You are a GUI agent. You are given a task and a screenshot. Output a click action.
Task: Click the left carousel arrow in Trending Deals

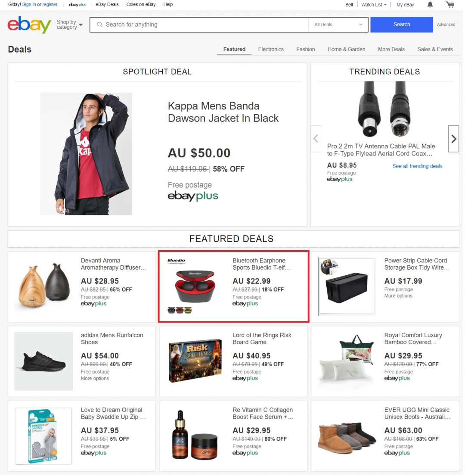click(316, 139)
